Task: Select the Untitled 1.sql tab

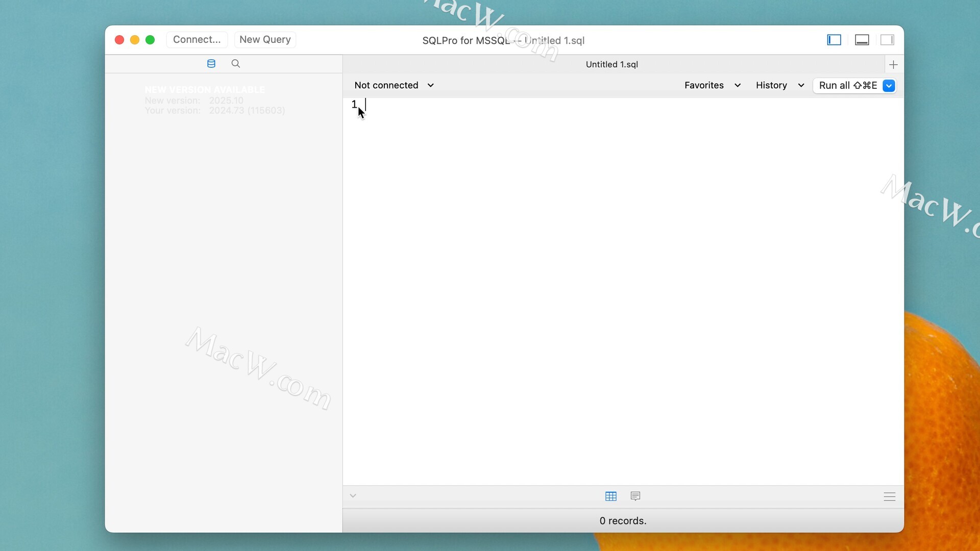Action: [x=612, y=64]
